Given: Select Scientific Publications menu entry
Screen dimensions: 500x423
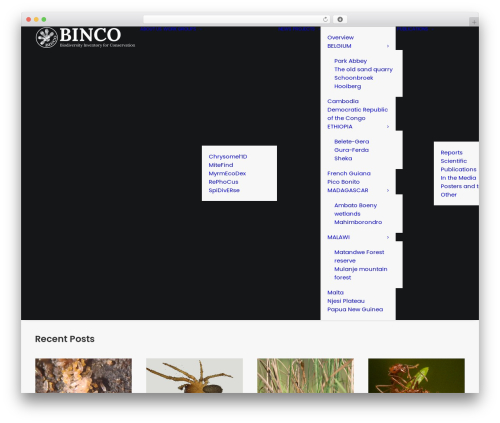Looking at the screenshot, I should click(458, 165).
